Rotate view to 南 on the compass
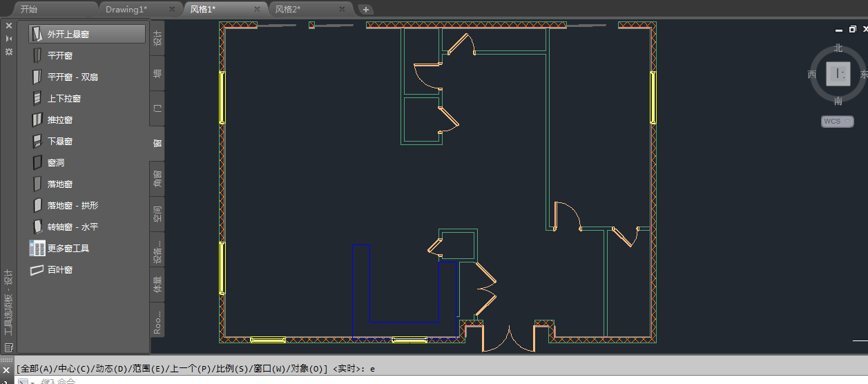Image resolution: width=868 pixels, height=384 pixels. [838, 101]
